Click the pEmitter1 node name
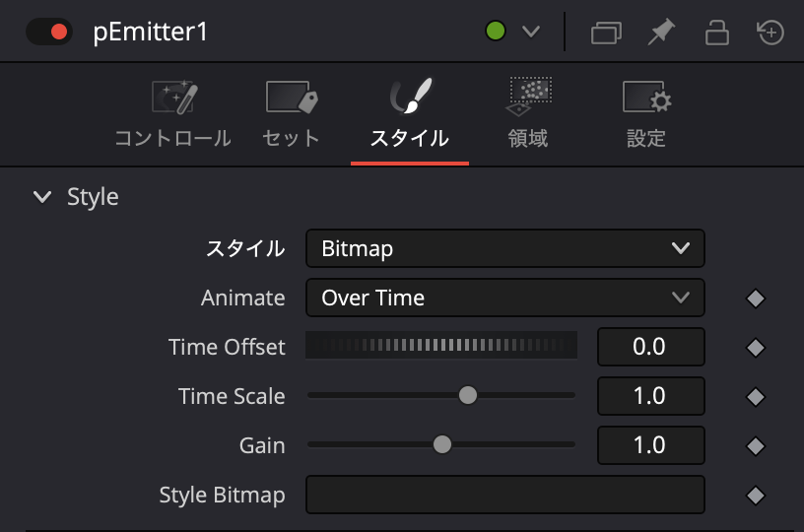Screen dimensions: 804x532 150,32
